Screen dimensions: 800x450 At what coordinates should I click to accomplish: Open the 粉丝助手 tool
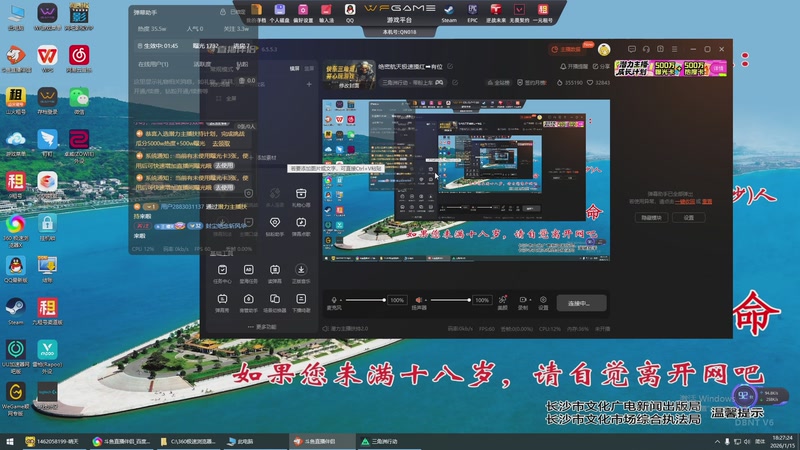[274, 226]
